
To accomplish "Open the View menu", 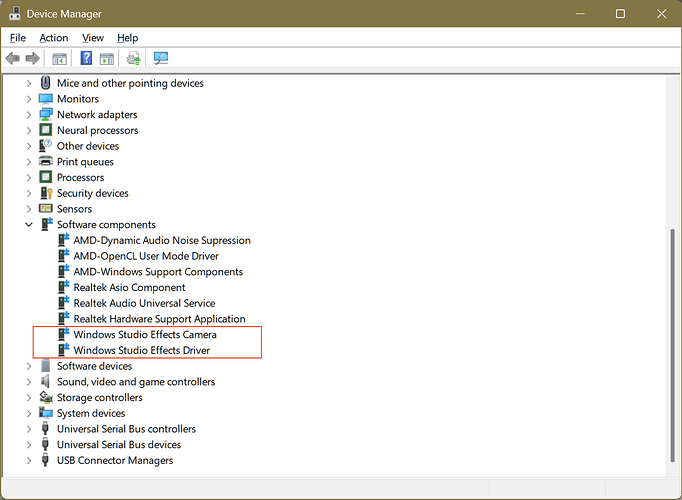I will (93, 38).
